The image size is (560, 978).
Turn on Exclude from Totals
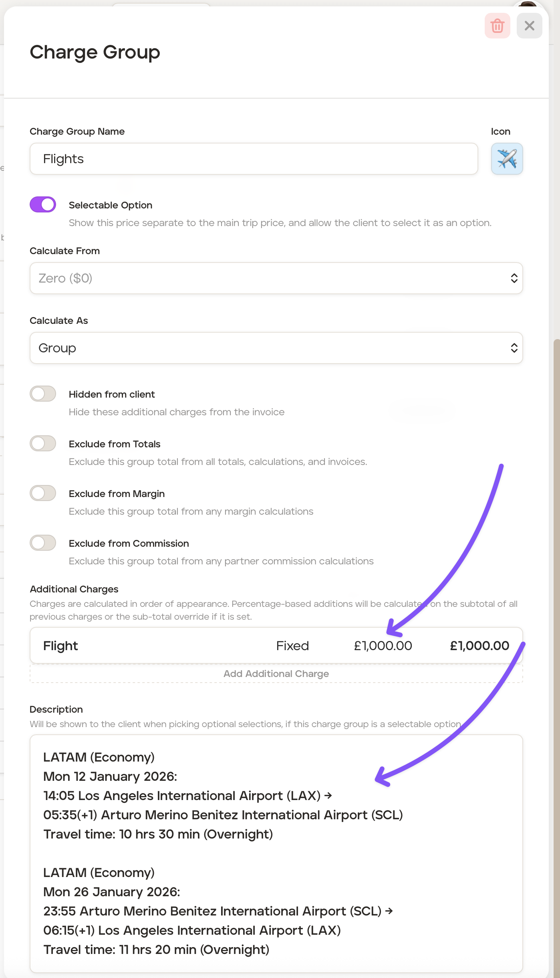pyautogui.click(x=43, y=443)
